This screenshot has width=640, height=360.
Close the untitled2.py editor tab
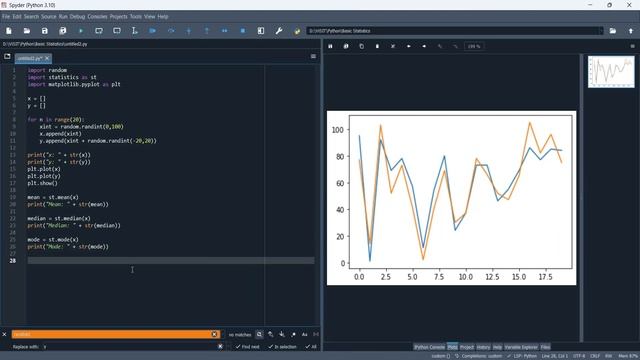[47, 58]
